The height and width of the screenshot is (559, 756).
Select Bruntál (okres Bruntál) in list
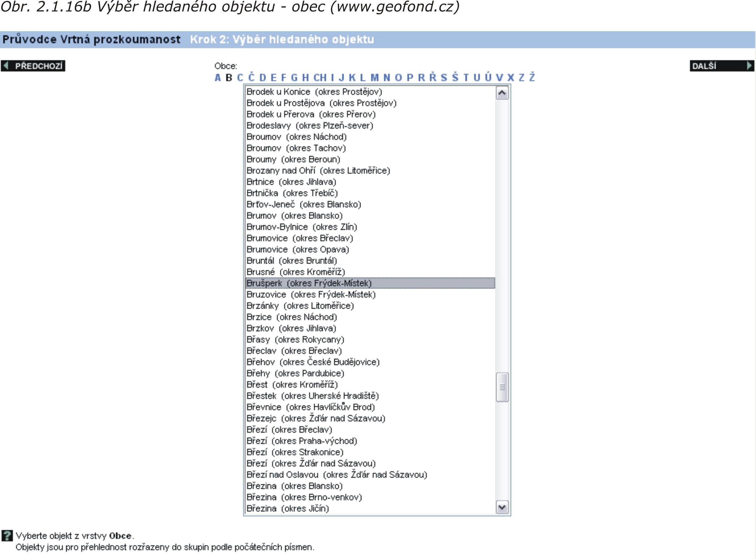pyautogui.click(x=291, y=261)
